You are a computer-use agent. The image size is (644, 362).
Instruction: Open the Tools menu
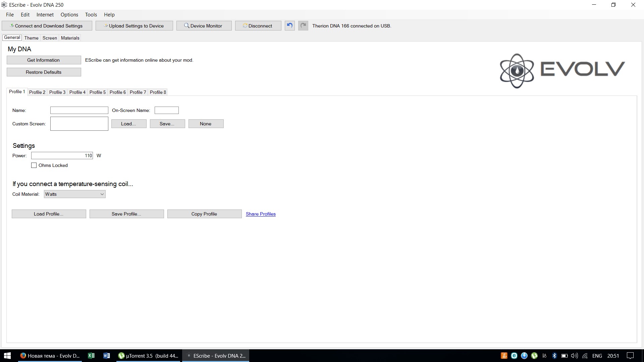91,15
